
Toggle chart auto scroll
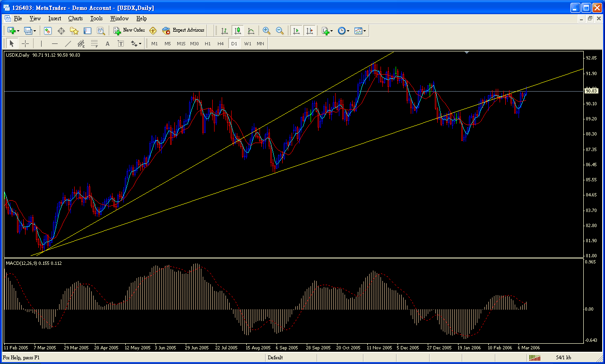(x=296, y=31)
